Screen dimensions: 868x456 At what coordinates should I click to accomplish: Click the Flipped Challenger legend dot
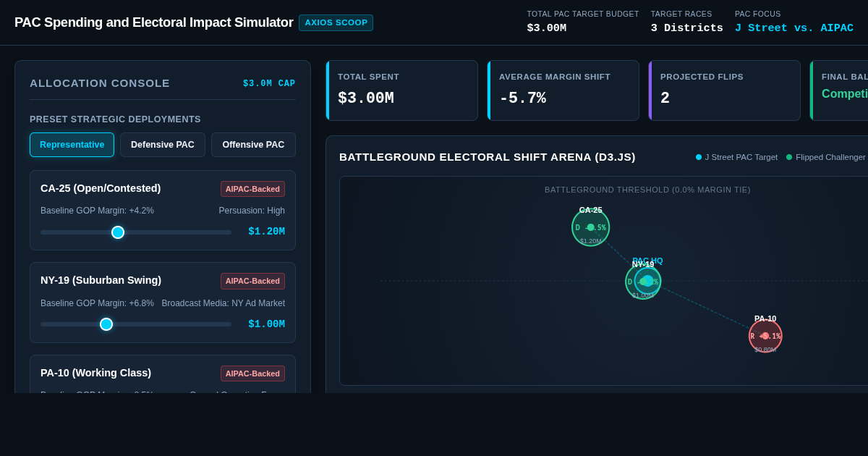coord(789,157)
